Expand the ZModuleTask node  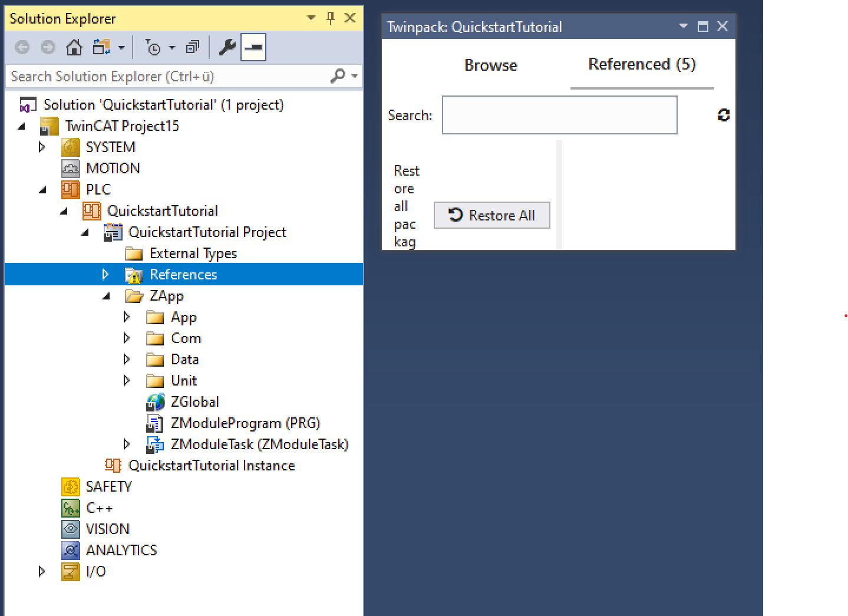coord(127,444)
